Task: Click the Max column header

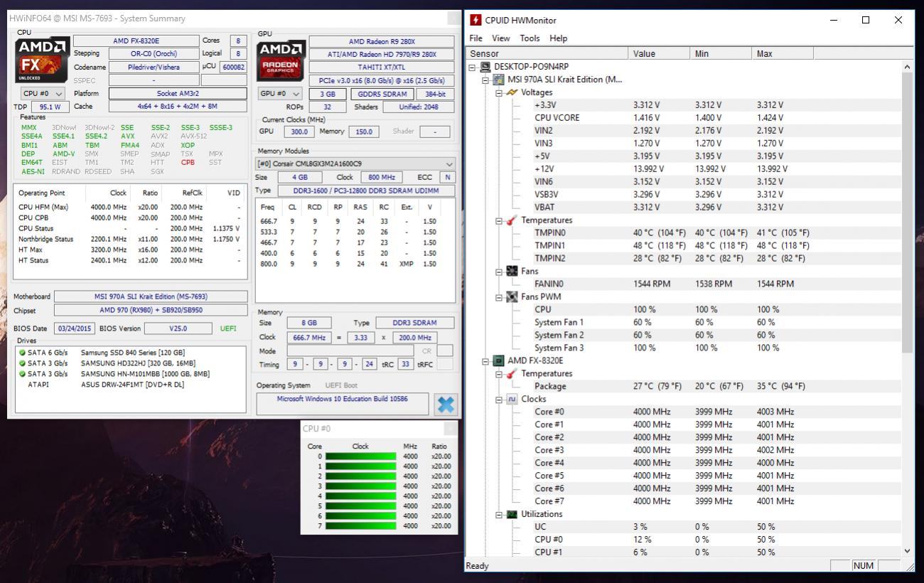Action: pos(783,53)
